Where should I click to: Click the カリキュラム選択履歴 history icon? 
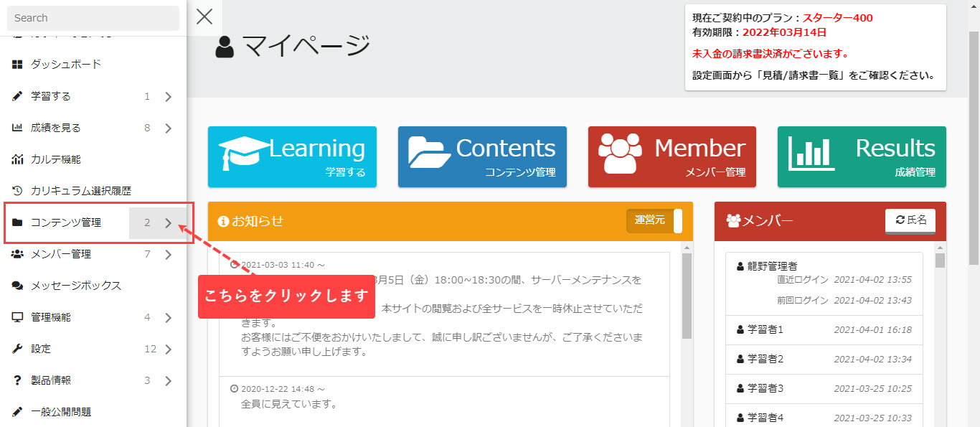[18, 191]
